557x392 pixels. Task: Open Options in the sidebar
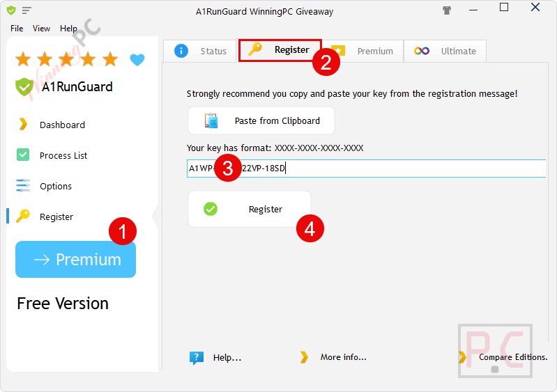pos(55,186)
